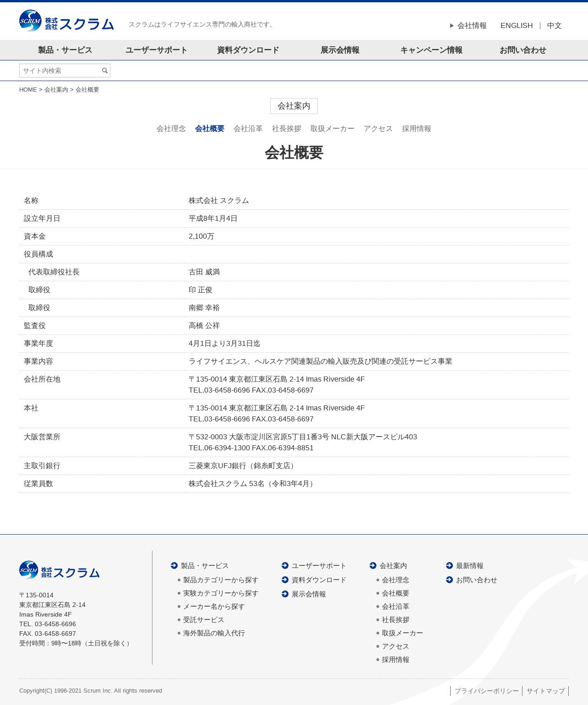Open the お問い合わせ main menu

click(523, 50)
